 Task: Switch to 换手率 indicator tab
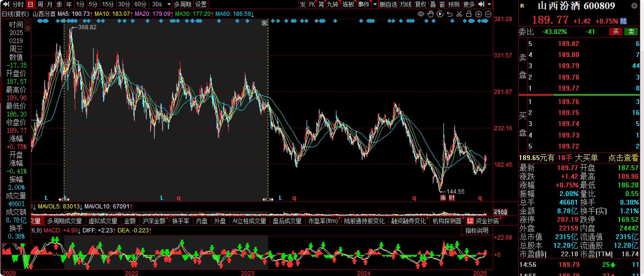click(x=181, y=221)
